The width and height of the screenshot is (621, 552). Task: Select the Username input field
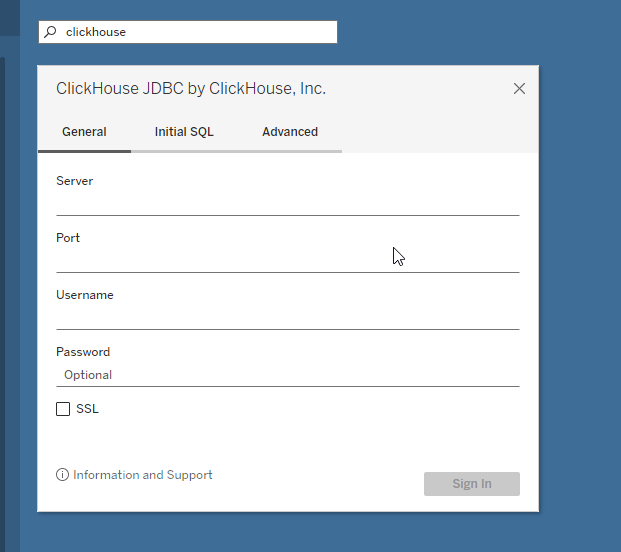click(x=287, y=317)
